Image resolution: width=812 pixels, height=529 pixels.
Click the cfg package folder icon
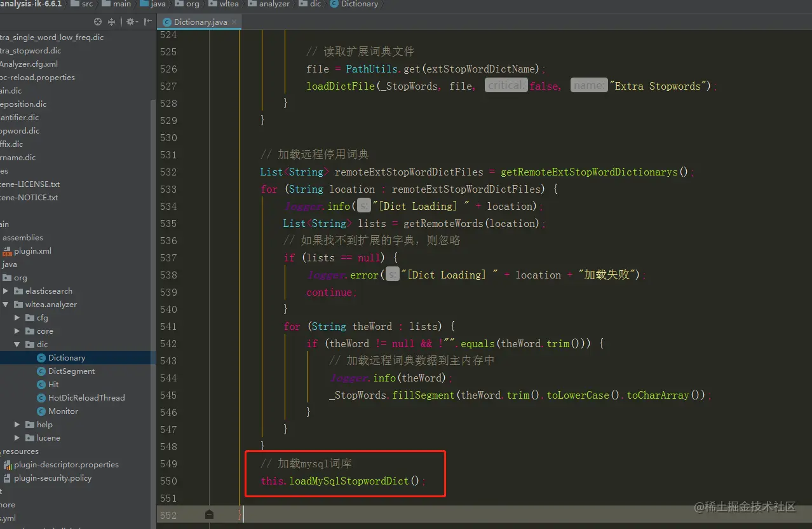pyautogui.click(x=30, y=318)
